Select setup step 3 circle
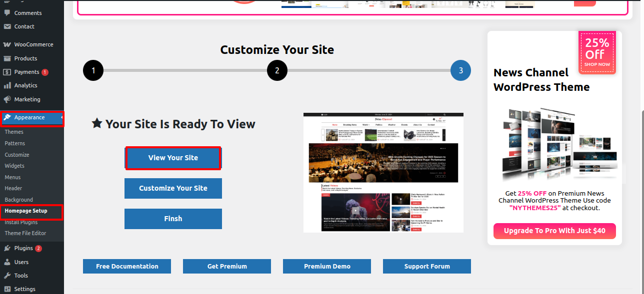The image size is (644, 294). tap(460, 70)
